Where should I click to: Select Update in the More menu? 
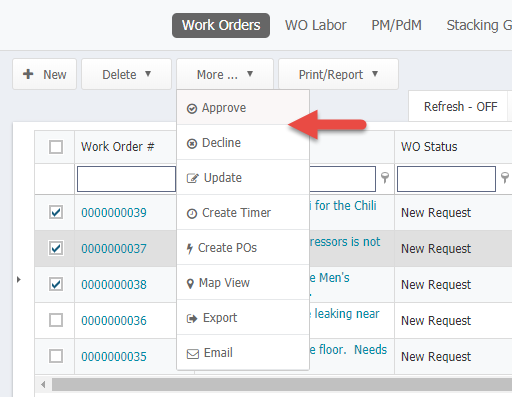[243, 178]
